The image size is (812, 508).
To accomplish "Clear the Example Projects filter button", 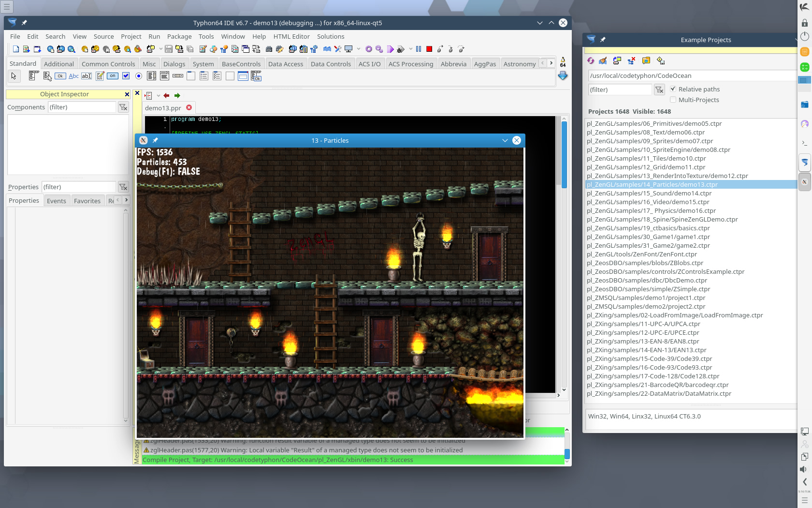I will point(659,90).
